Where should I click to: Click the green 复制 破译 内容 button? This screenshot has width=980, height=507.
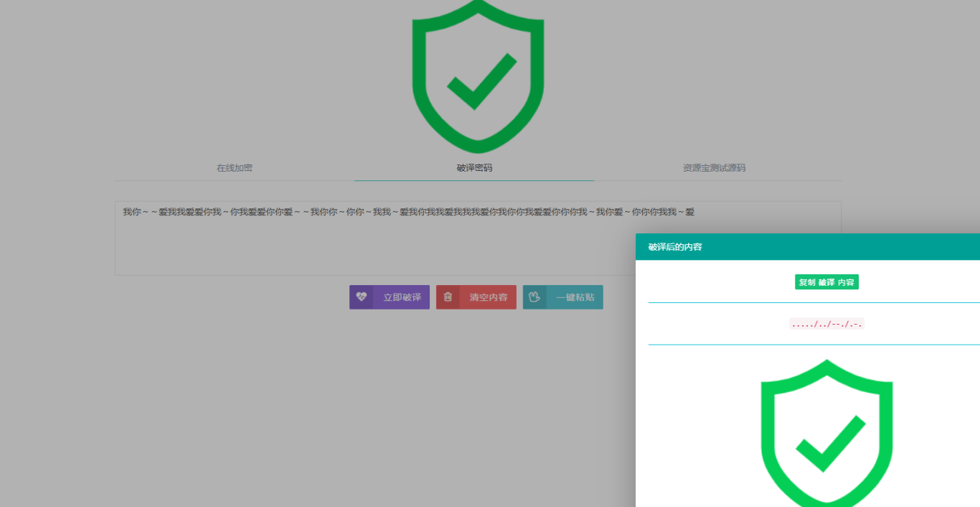coord(826,282)
